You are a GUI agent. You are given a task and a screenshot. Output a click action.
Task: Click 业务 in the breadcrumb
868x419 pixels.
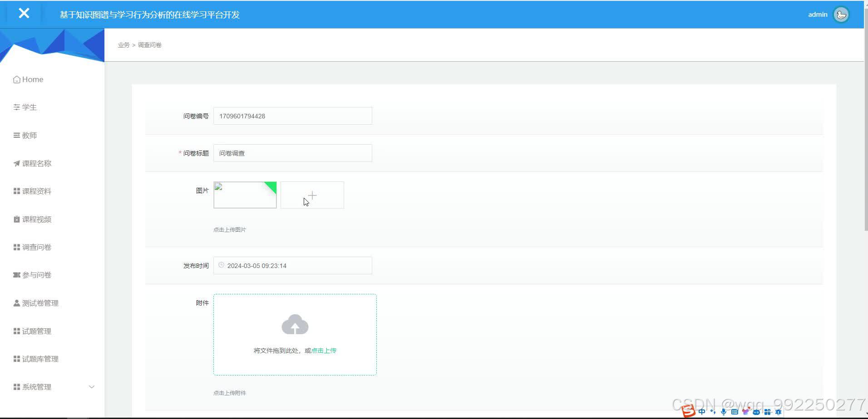tap(123, 45)
